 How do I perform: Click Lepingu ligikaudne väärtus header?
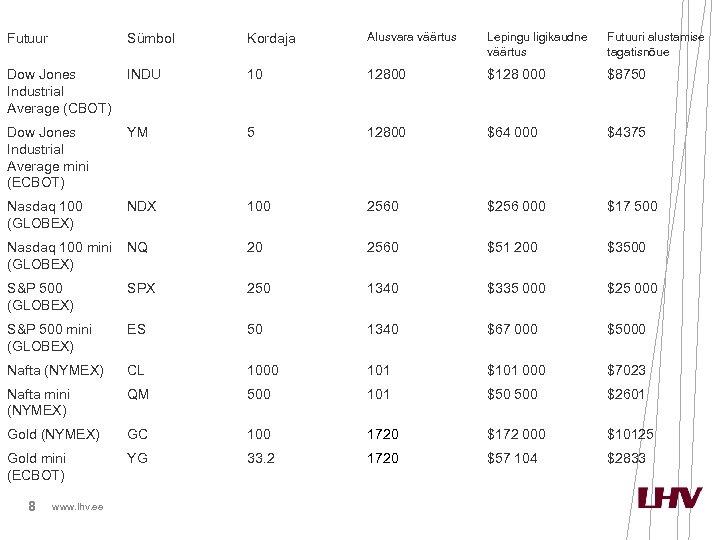(537, 44)
